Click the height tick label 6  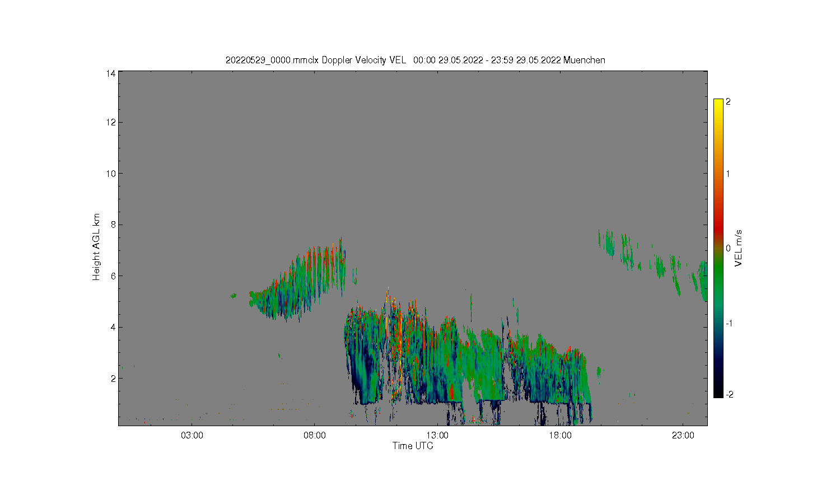tap(113, 276)
